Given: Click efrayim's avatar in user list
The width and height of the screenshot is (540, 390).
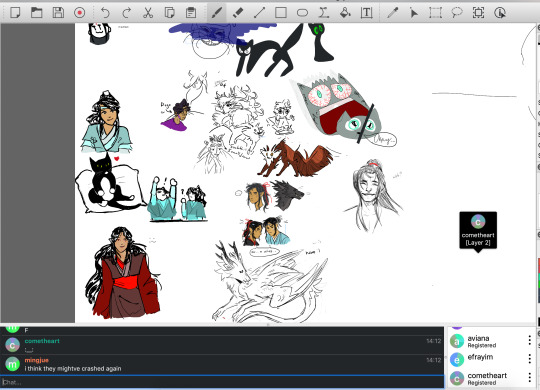Looking at the screenshot, I should coord(457,360).
